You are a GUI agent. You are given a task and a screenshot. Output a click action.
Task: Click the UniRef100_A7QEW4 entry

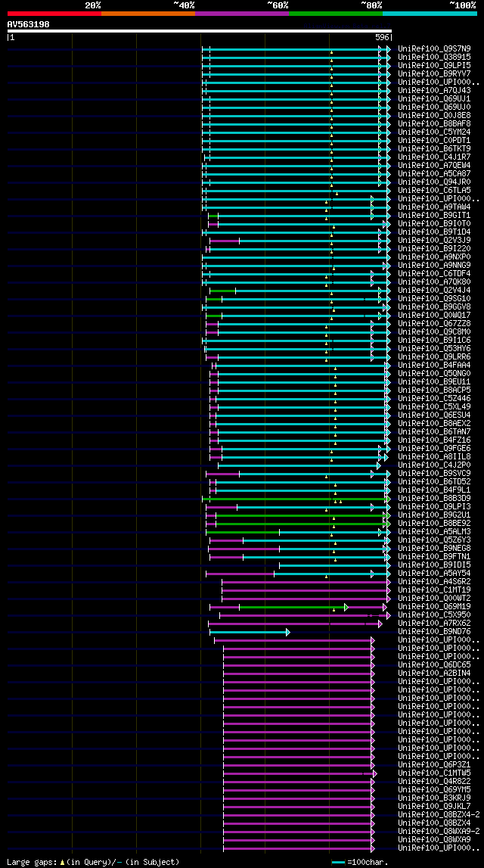point(434,165)
